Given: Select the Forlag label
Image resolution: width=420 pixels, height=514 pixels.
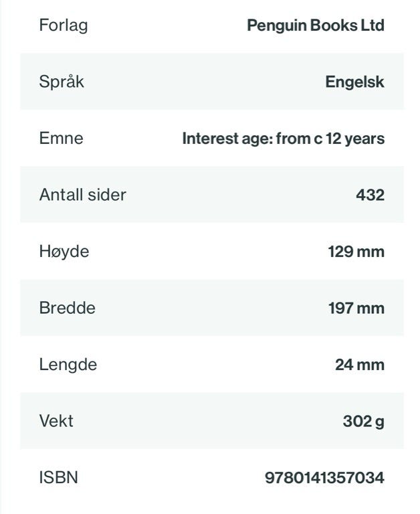Looking at the screenshot, I should (x=64, y=25).
